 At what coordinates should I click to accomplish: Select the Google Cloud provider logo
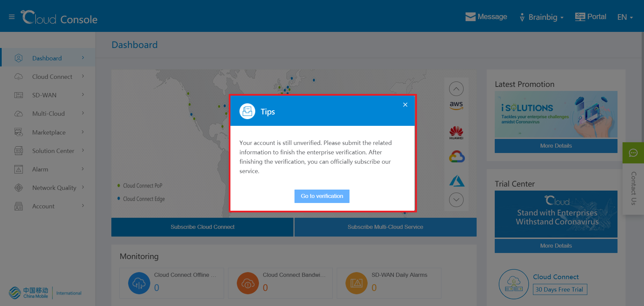[x=457, y=157]
